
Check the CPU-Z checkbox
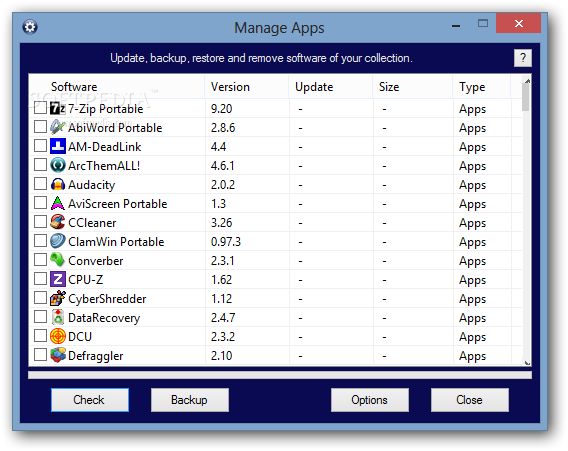40,279
